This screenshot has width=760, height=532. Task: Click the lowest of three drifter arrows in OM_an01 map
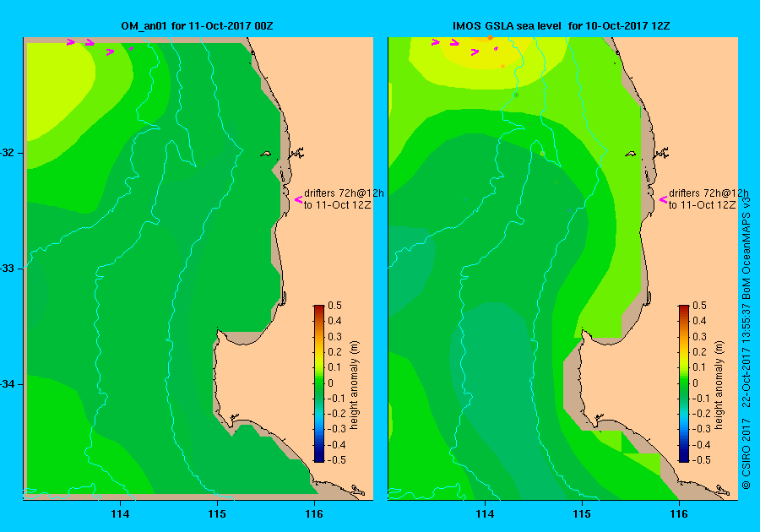110,52
